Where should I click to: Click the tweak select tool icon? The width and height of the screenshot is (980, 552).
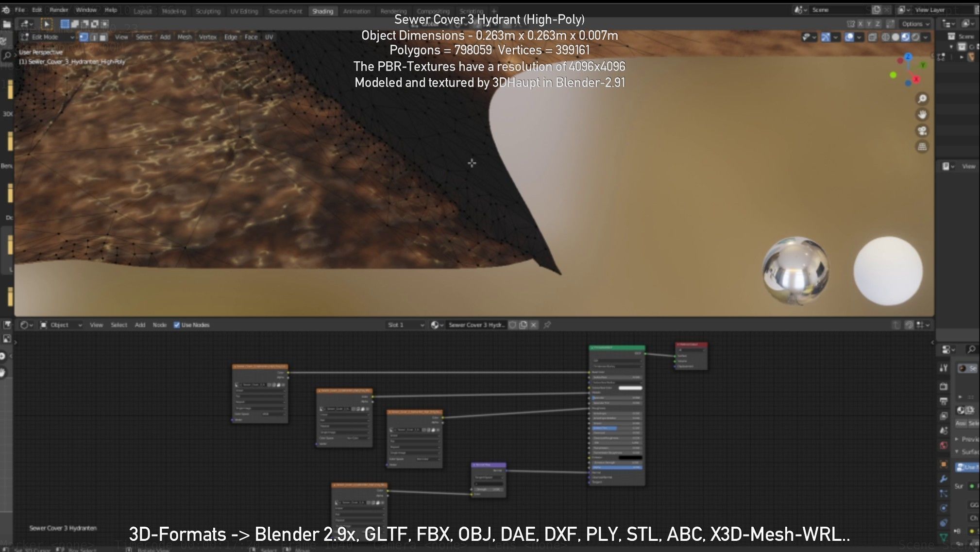click(47, 24)
